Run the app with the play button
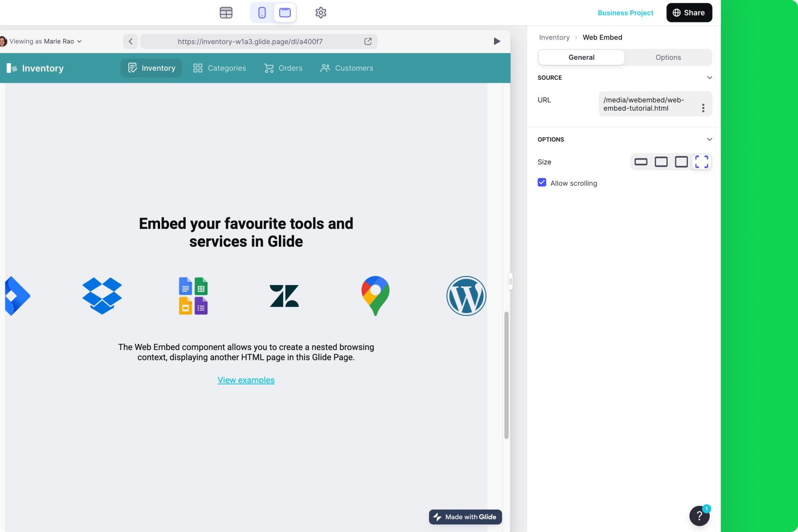The width and height of the screenshot is (798, 532). (497, 41)
